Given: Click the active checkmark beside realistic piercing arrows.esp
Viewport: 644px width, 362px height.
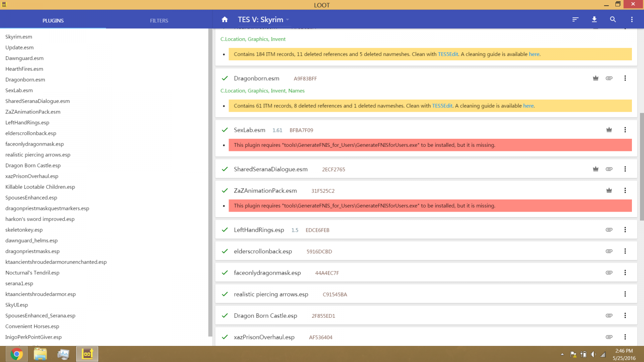Looking at the screenshot, I should click(x=225, y=294).
